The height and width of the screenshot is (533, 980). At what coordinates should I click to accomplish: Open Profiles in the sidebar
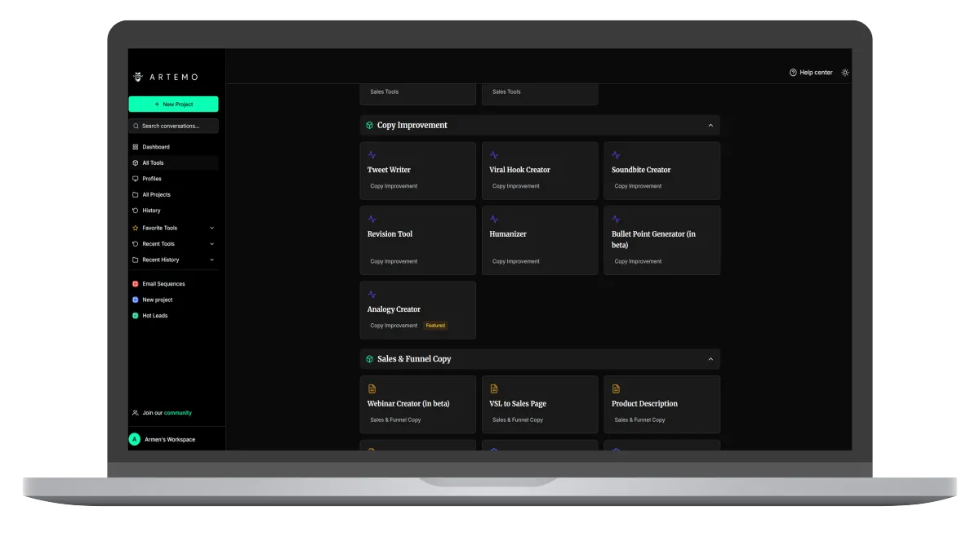tap(173, 179)
